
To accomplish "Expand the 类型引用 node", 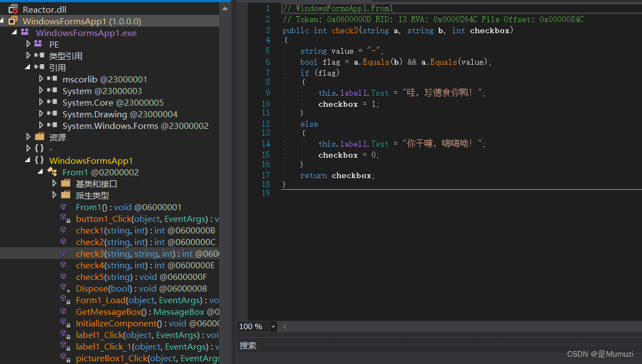I will coord(28,55).
